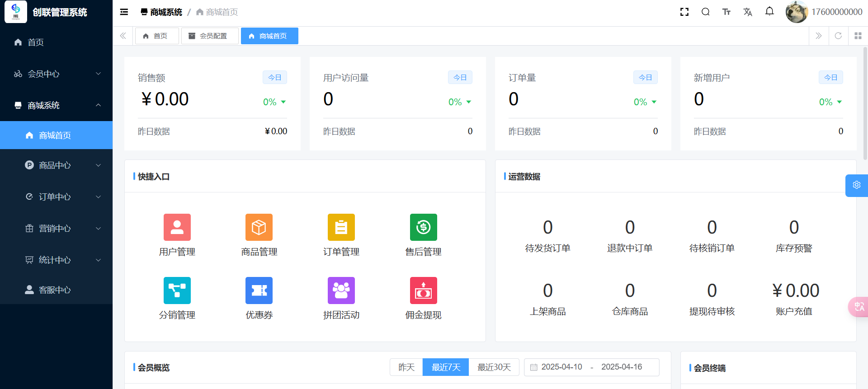Click the pink floating translate button
Screen dimensions: 868x389
(858, 307)
